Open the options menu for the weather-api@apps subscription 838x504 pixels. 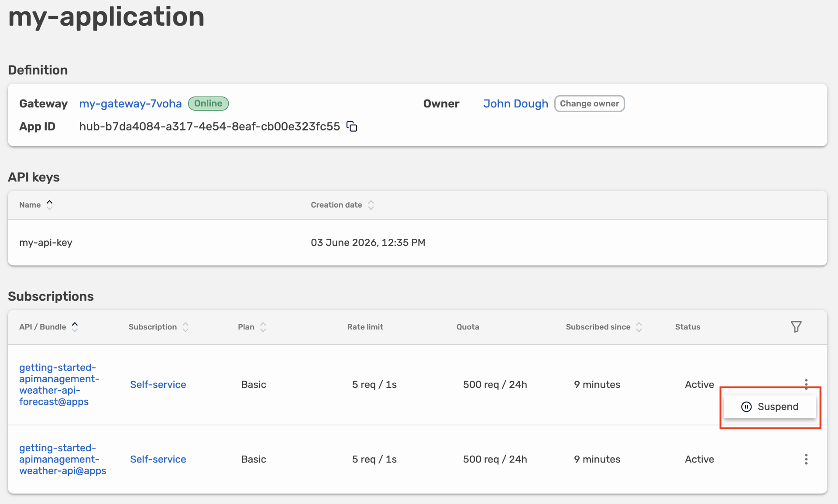click(x=806, y=459)
